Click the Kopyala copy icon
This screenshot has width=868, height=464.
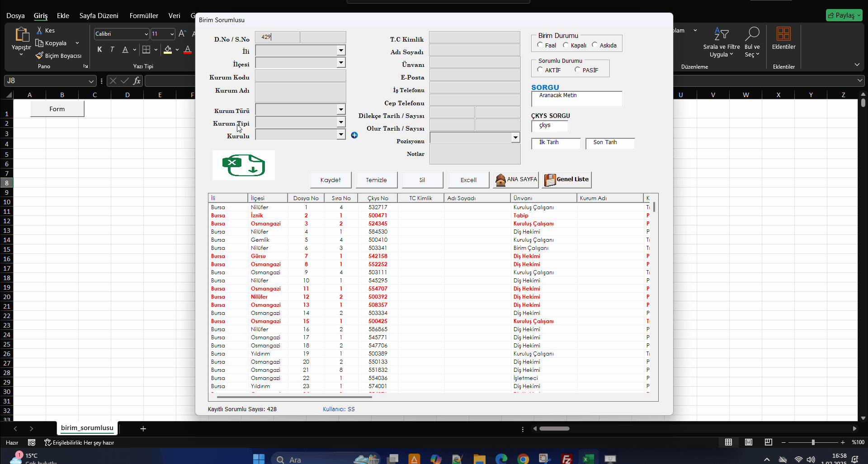[x=39, y=43]
